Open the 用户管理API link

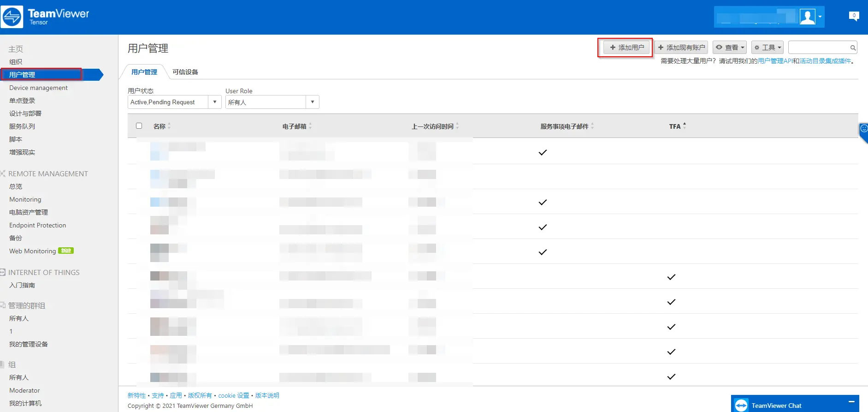pyautogui.click(x=775, y=61)
